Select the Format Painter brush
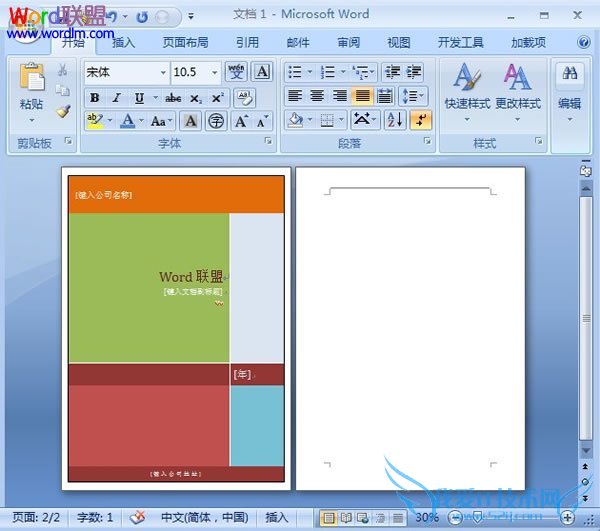 click(63, 111)
